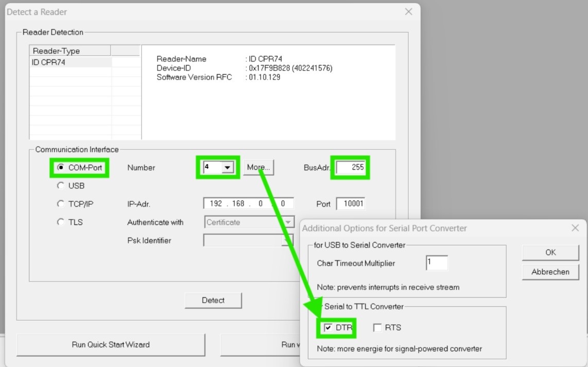Image resolution: width=588 pixels, height=367 pixels.
Task: Click OK in Additional Options dialog
Action: (x=550, y=253)
